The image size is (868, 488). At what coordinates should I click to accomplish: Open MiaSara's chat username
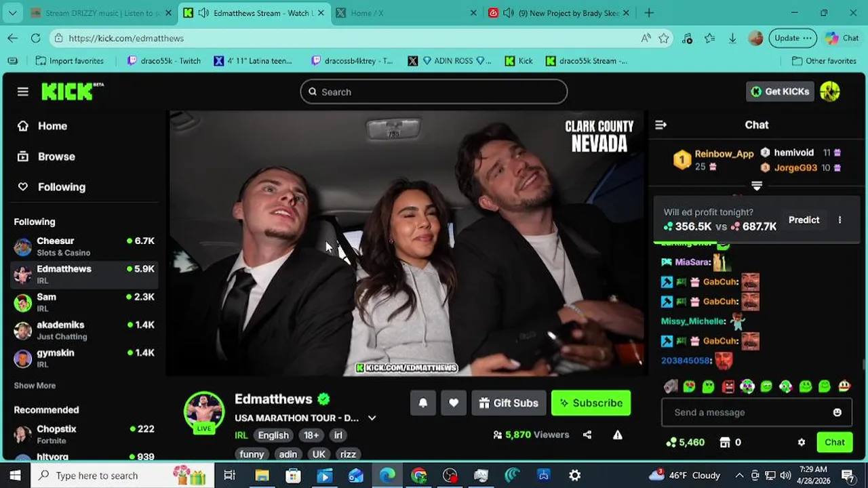point(692,262)
